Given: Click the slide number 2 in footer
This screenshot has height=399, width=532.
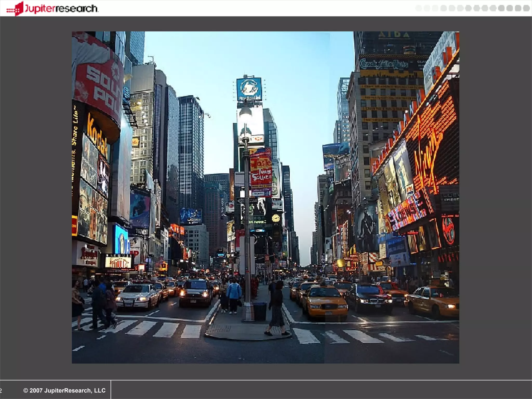Looking at the screenshot, I should [1, 391].
